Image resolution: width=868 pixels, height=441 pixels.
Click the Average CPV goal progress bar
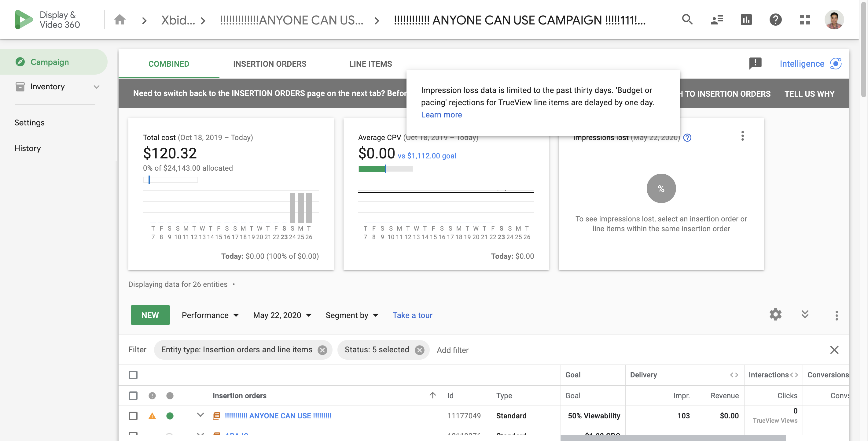(x=385, y=169)
